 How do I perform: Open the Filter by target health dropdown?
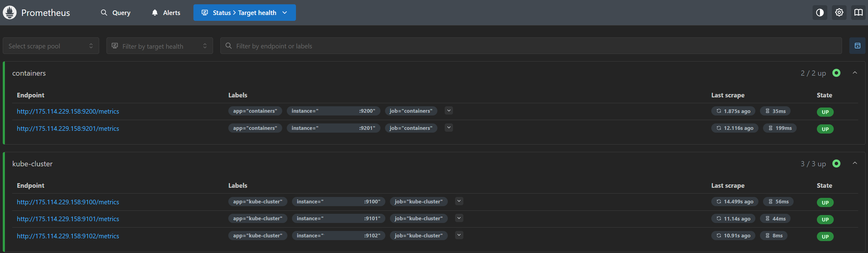coord(159,46)
